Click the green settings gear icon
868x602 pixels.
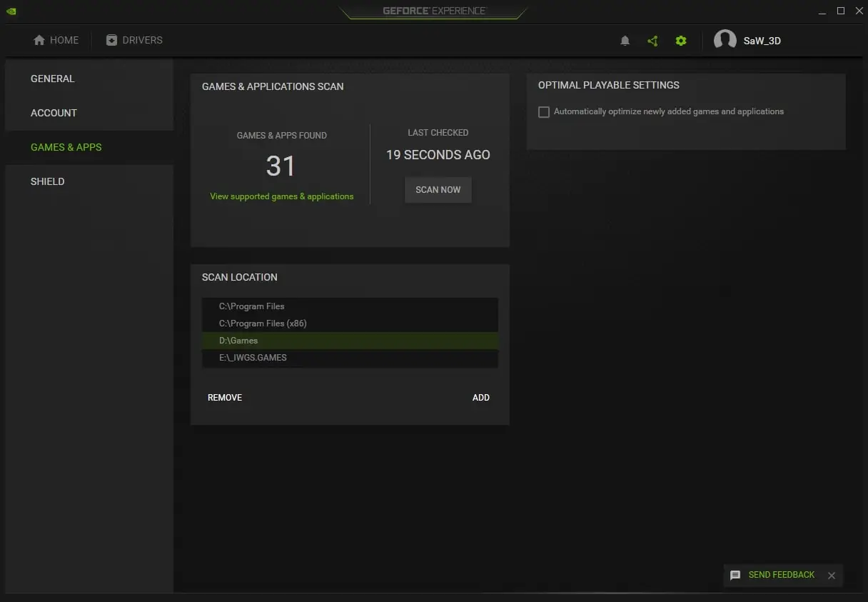(x=681, y=41)
